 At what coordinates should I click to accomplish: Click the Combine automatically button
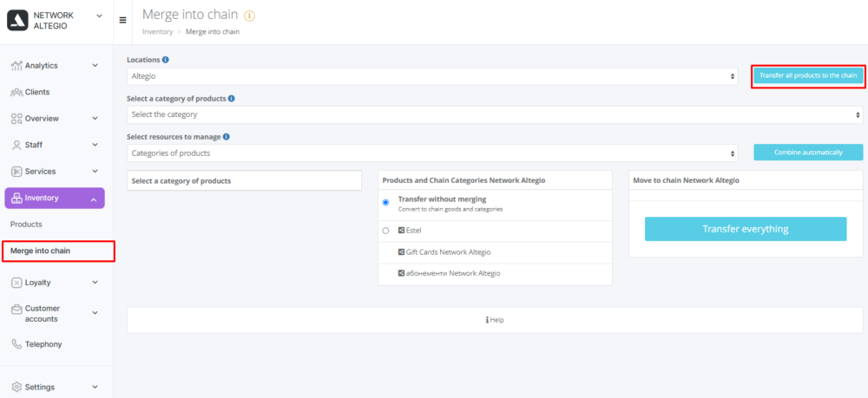(808, 153)
